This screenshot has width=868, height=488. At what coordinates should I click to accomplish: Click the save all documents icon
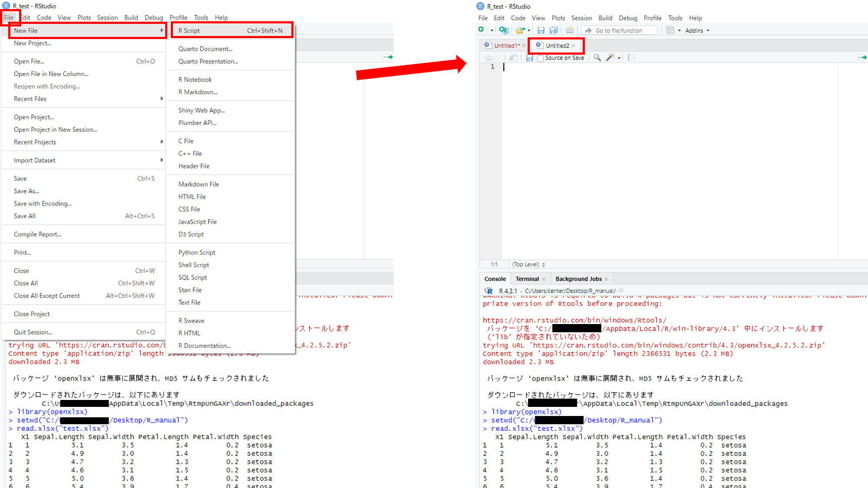(x=554, y=30)
